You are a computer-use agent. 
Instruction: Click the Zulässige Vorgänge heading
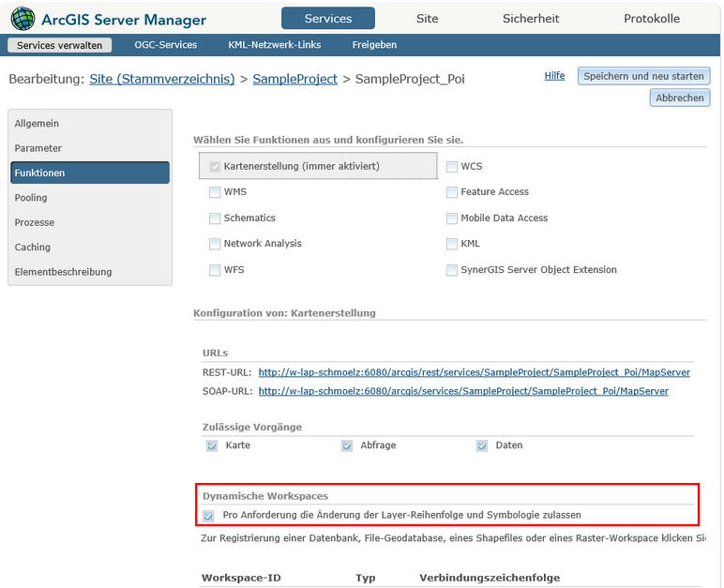tap(252, 427)
